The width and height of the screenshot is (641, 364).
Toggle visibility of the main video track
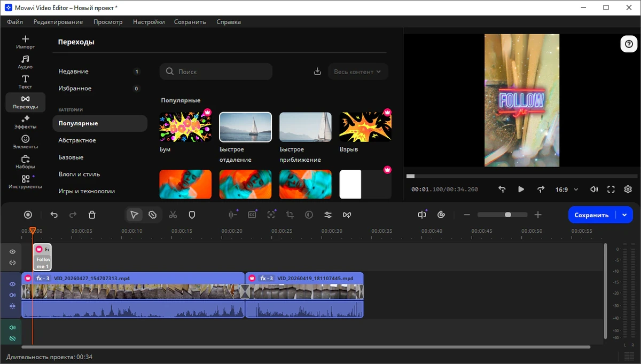(12, 284)
